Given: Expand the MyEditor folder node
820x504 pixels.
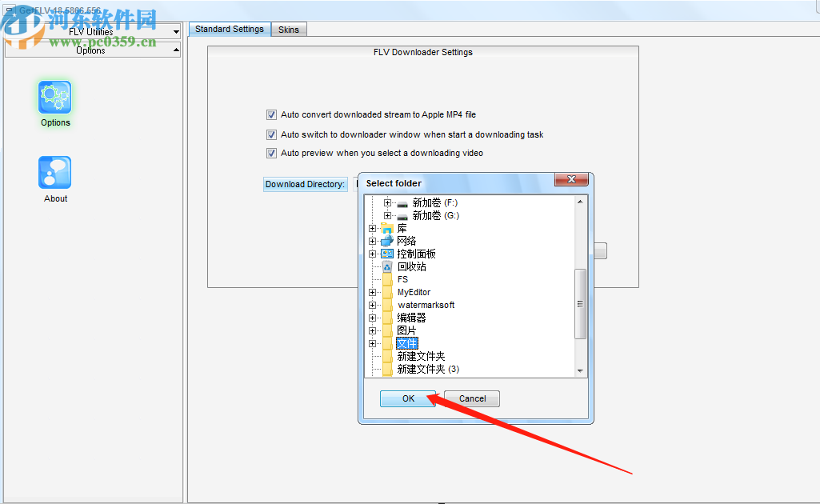Looking at the screenshot, I should tap(372, 292).
